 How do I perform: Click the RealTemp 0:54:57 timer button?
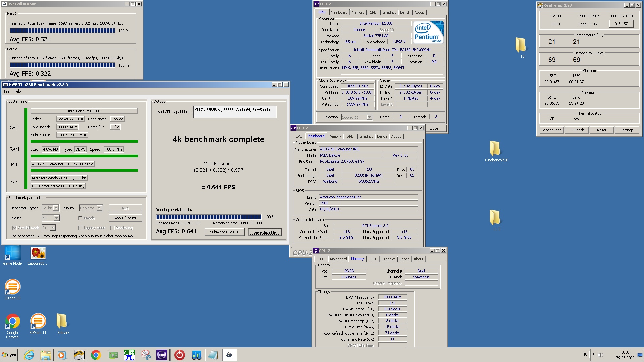click(621, 24)
